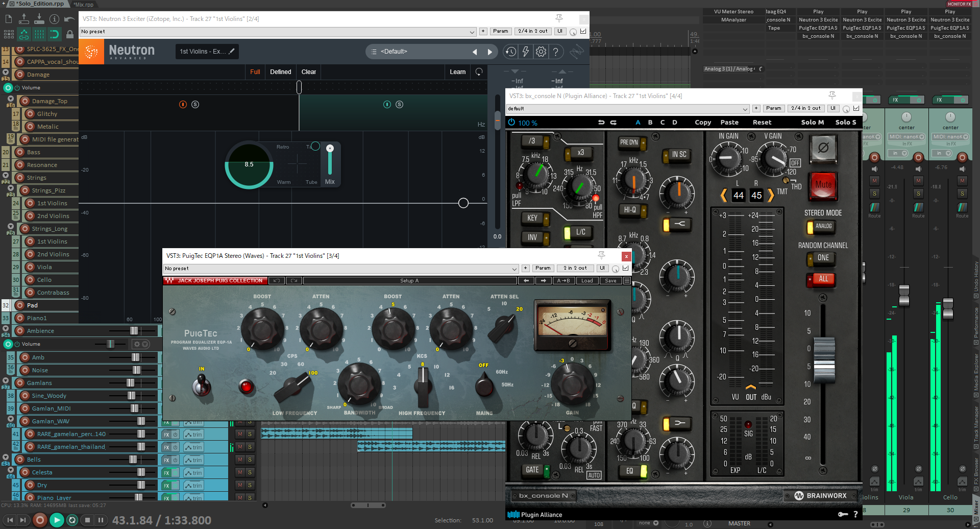Enable Solo M in bx_console

(x=813, y=123)
